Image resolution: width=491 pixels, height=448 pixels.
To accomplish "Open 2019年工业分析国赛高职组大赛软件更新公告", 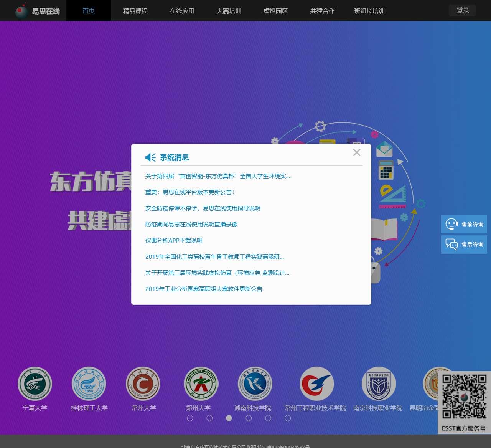I will click(204, 289).
